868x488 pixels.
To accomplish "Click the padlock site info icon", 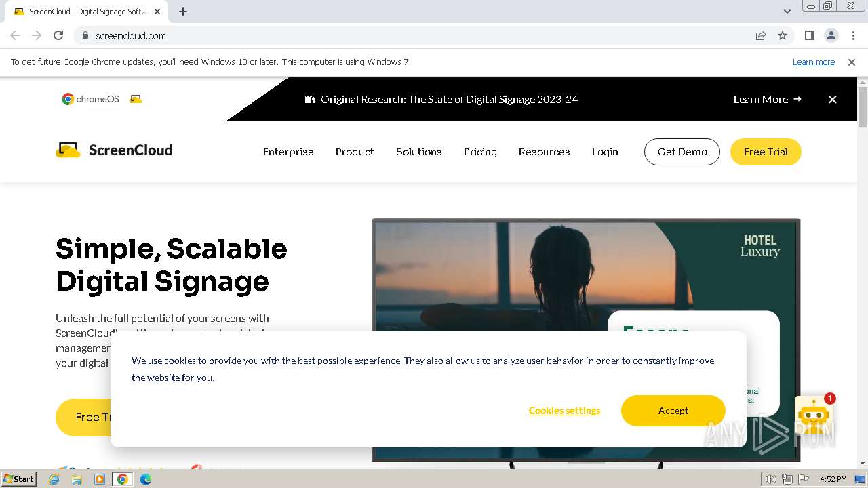I will (x=85, y=35).
